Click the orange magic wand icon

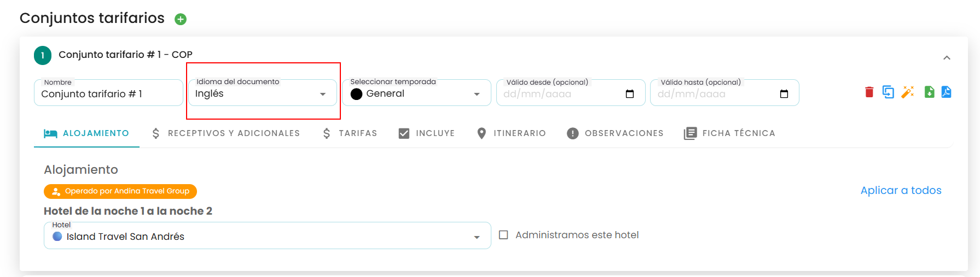(x=908, y=92)
